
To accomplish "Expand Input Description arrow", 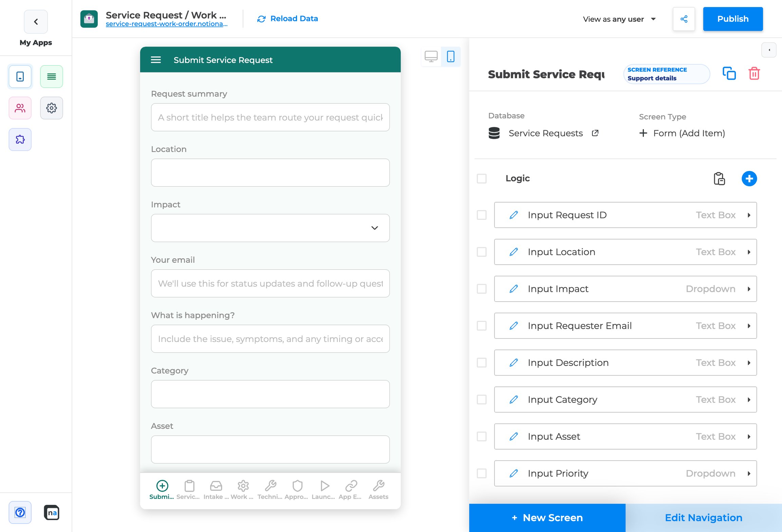I will pyautogui.click(x=749, y=363).
